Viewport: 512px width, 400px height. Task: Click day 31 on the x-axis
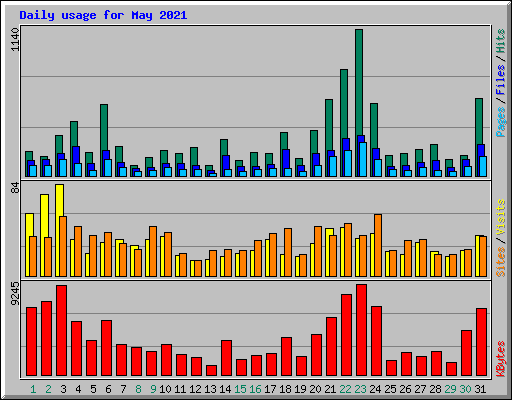(x=480, y=389)
